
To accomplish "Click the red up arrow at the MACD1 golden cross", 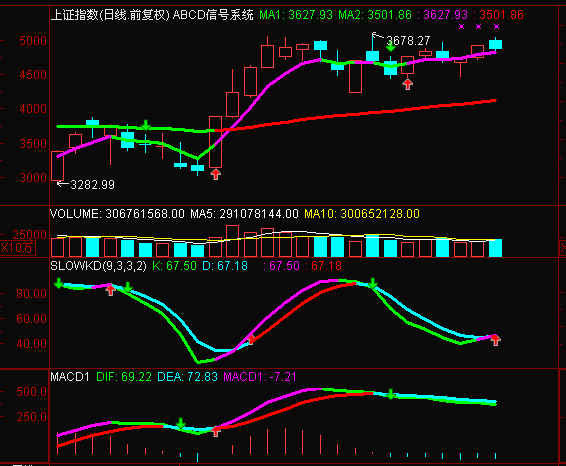I will pyautogui.click(x=215, y=431).
